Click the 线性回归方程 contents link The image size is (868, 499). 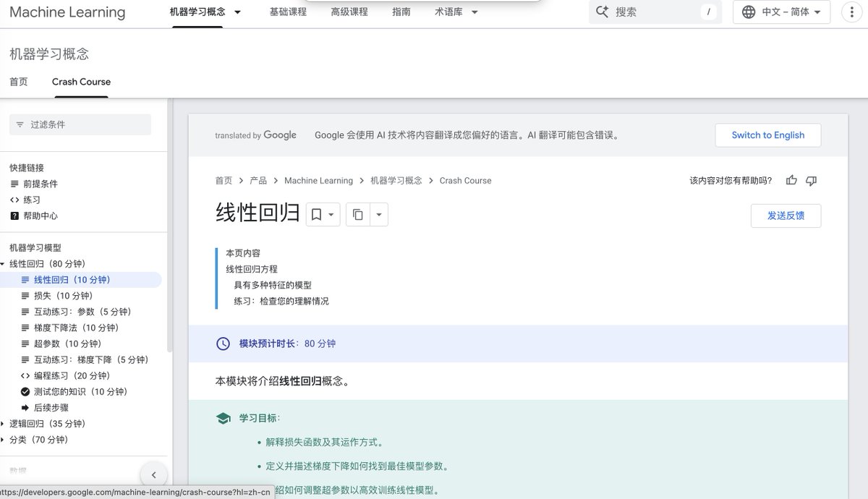click(x=252, y=269)
